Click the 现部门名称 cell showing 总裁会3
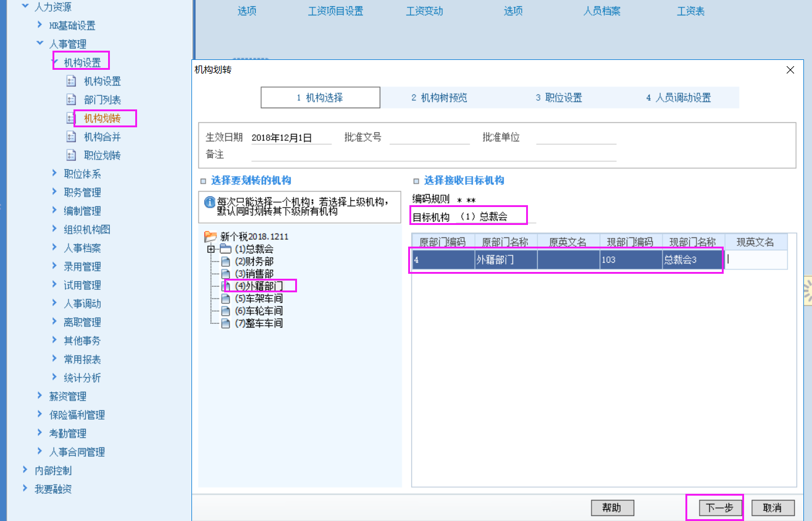The width and height of the screenshot is (812, 521). pos(694,260)
